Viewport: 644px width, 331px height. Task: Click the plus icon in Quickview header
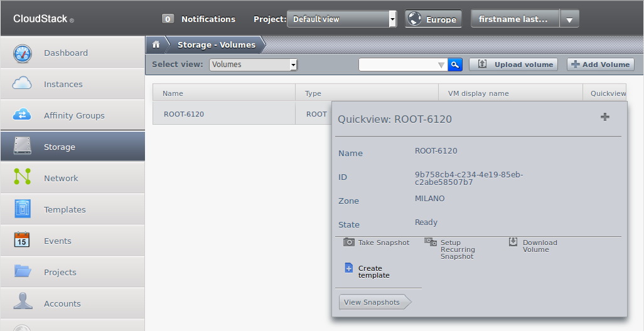(x=605, y=117)
